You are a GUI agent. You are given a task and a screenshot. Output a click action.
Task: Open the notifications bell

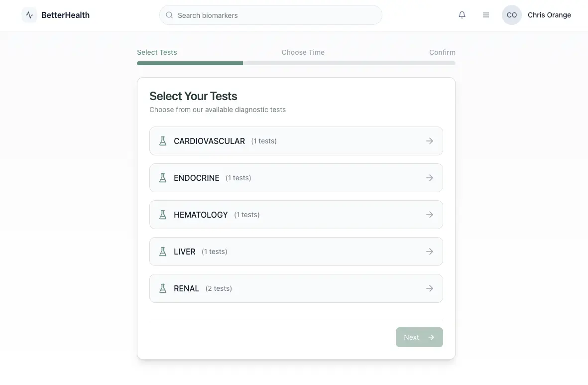(x=462, y=15)
